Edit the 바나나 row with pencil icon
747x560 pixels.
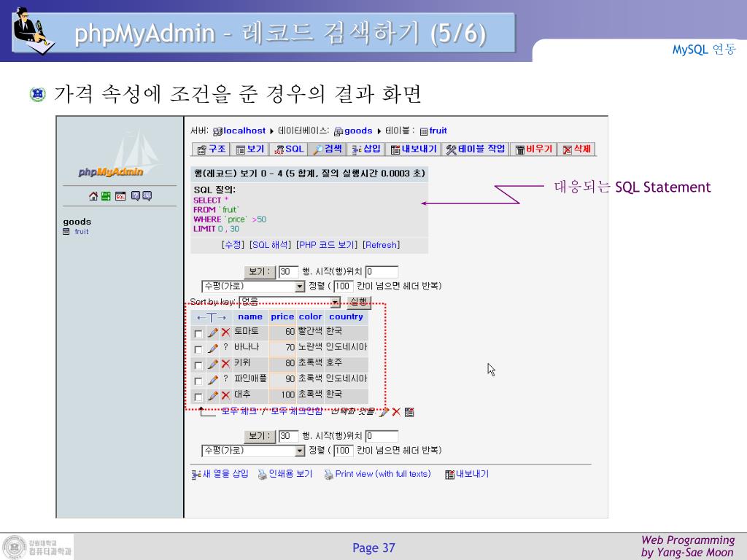click(213, 348)
